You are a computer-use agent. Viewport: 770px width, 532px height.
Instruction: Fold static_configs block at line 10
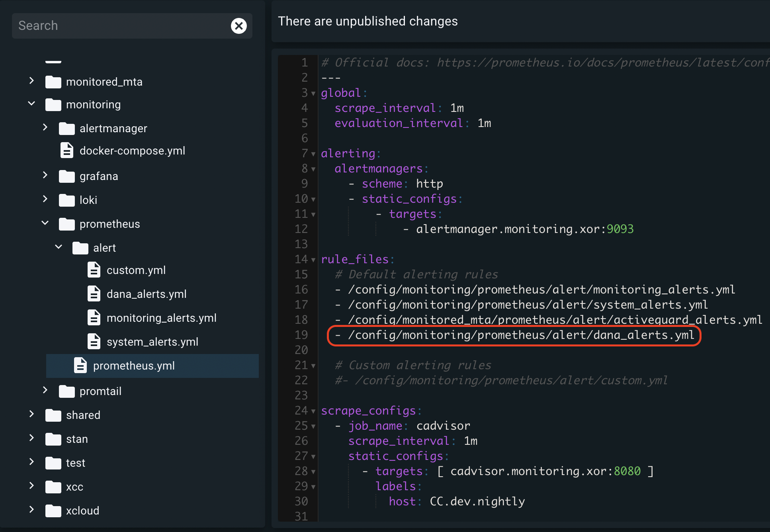click(313, 200)
